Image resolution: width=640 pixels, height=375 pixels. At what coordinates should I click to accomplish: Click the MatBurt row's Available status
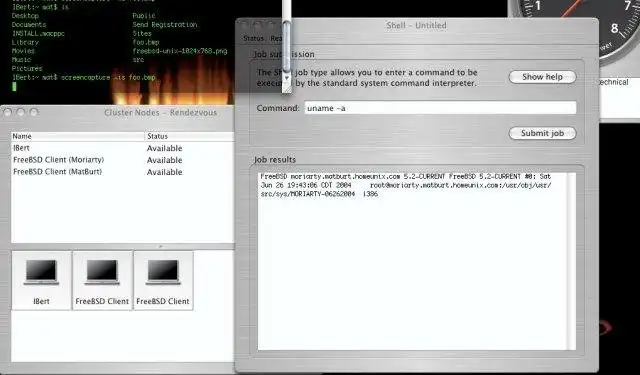164,172
